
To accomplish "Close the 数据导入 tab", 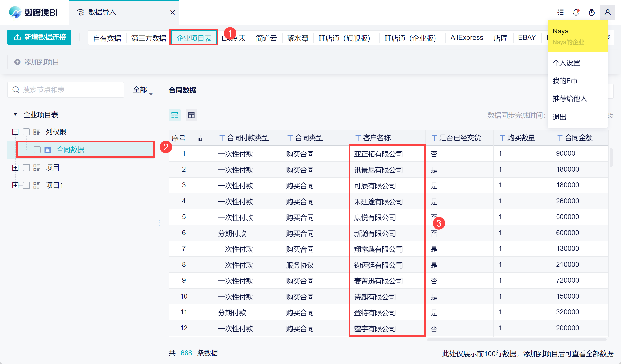I will pos(173,12).
